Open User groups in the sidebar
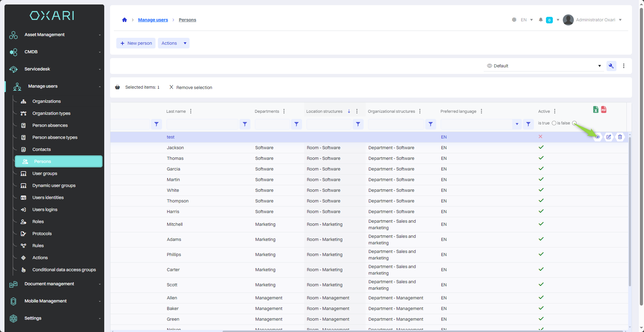 (x=45, y=174)
